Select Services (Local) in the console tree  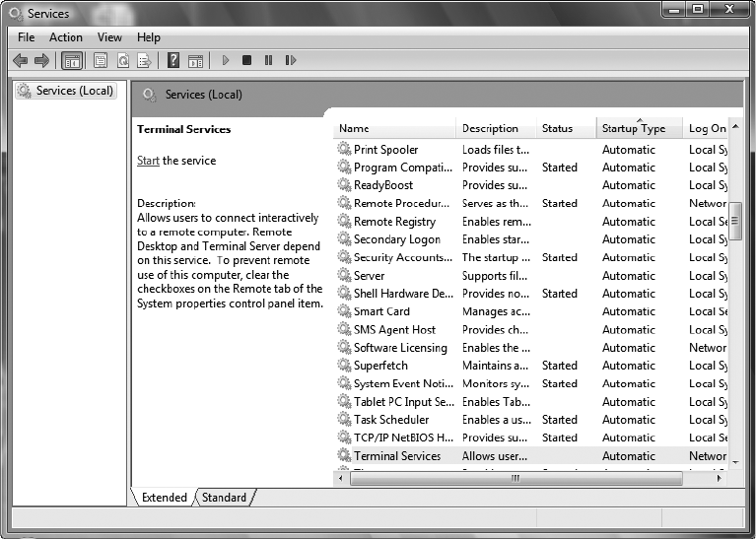point(75,91)
